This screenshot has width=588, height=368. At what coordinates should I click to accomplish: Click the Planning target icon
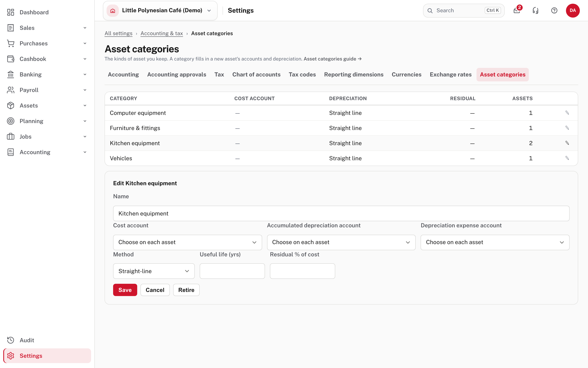tap(11, 121)
